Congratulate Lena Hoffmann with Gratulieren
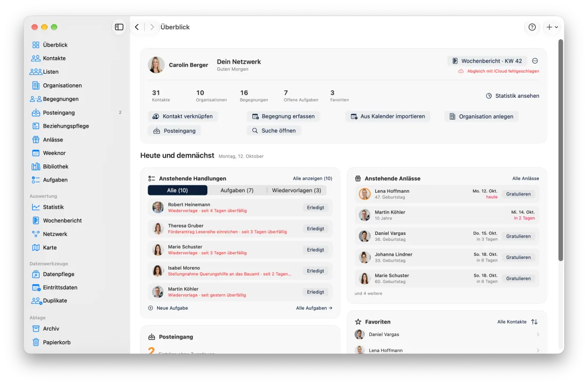Viewport: 588px width, 385px height. [x=519, y=194]
